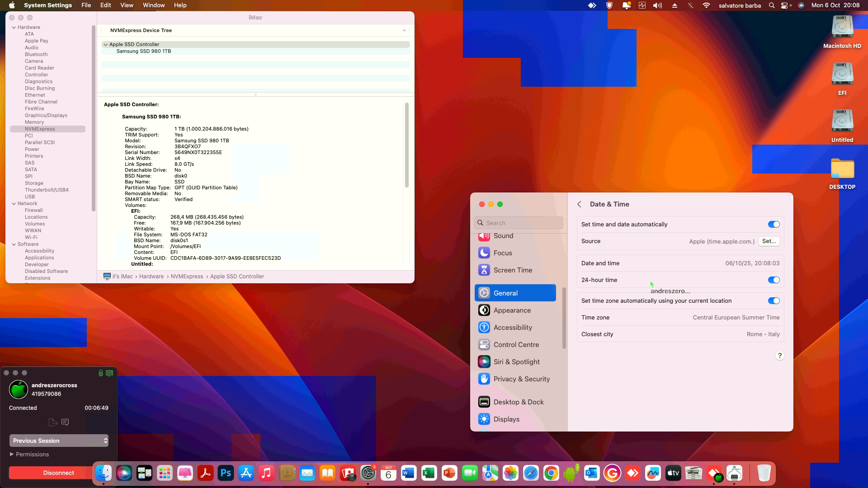Collapse the Apple SSD Controller node
The height and width of the screenshot is (488, 868).
[105, 45]
